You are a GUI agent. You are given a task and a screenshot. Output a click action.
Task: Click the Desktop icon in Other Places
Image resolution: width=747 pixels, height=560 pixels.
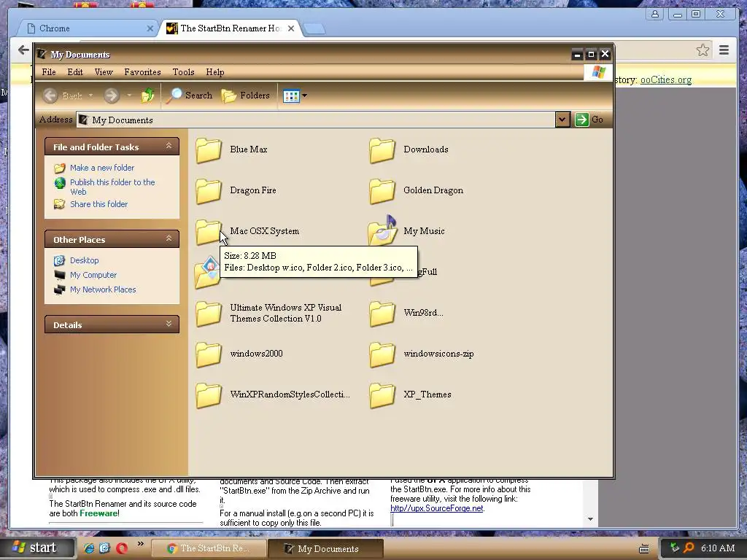point(60,260)
